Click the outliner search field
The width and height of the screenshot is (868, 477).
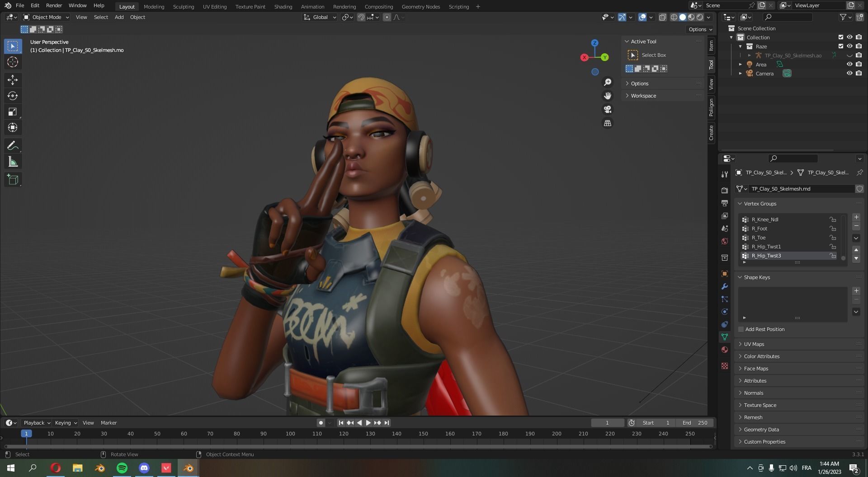point(789,17)
